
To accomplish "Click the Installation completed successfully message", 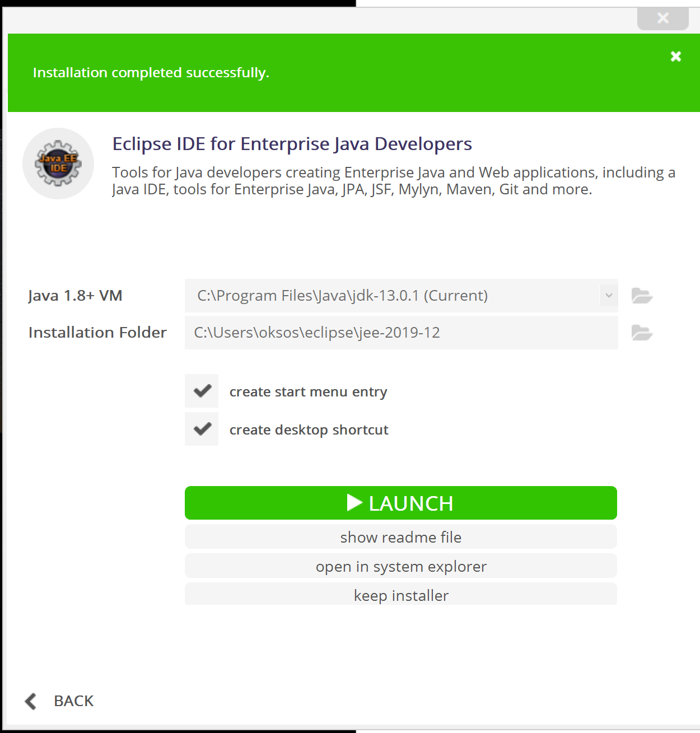I will (x=151, y=73).
